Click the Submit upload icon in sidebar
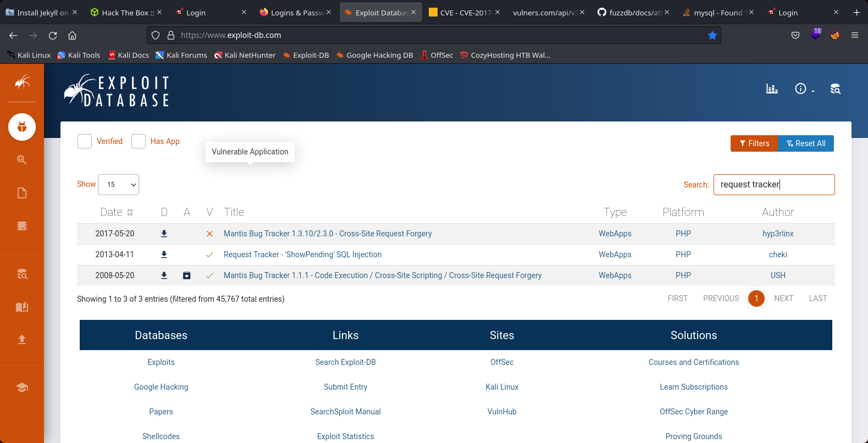 [x=22, y=339]
